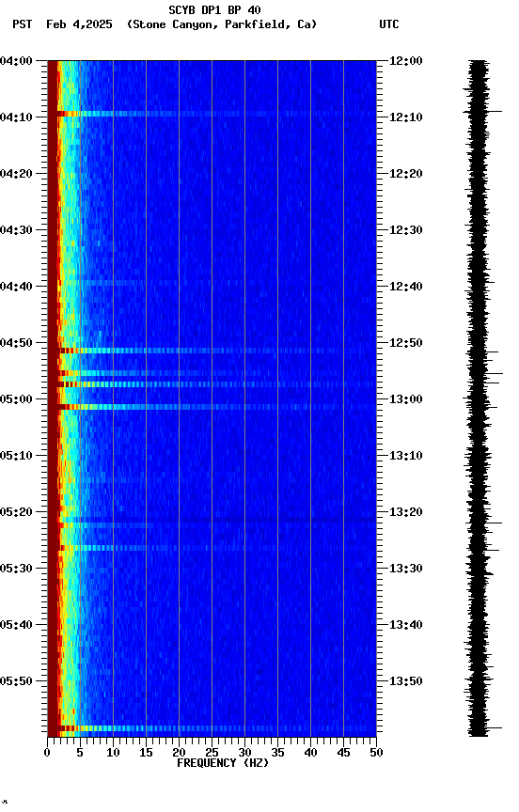Click the 12:20 UTC time label
The height and width of the screenshot is (812, 519).
[x=405, y=174]
